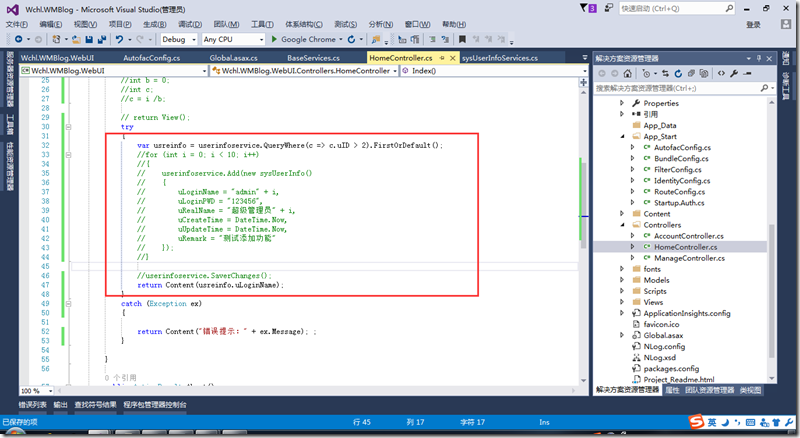Click the bookmark flag toolbar icon
The image size is (800, 438).
click(x=462, y=39)
